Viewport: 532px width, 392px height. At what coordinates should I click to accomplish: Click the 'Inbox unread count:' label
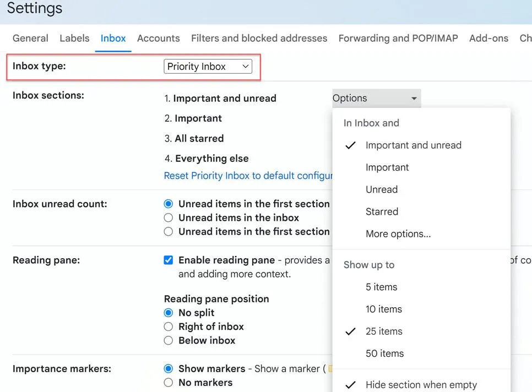point(59,204)
